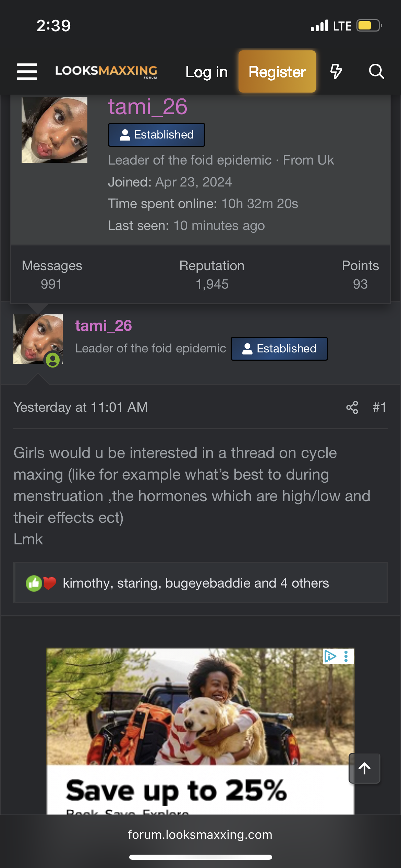Screen dimensions: 401x868
Task: Open the reactions list with 4 others
Action: click(x=196, y=583)
